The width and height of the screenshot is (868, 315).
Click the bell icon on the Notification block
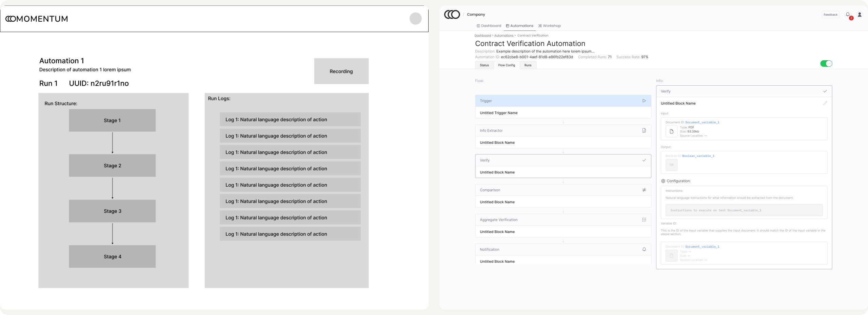pos(644,249)
